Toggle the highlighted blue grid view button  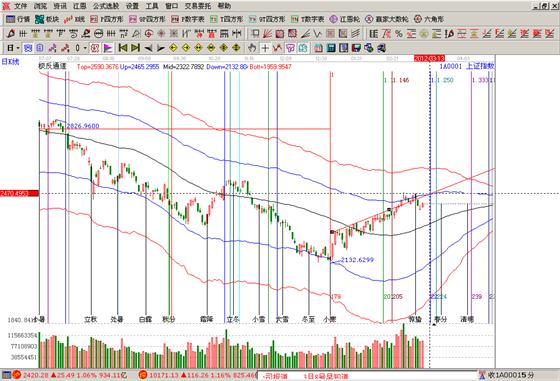[28, 47]
